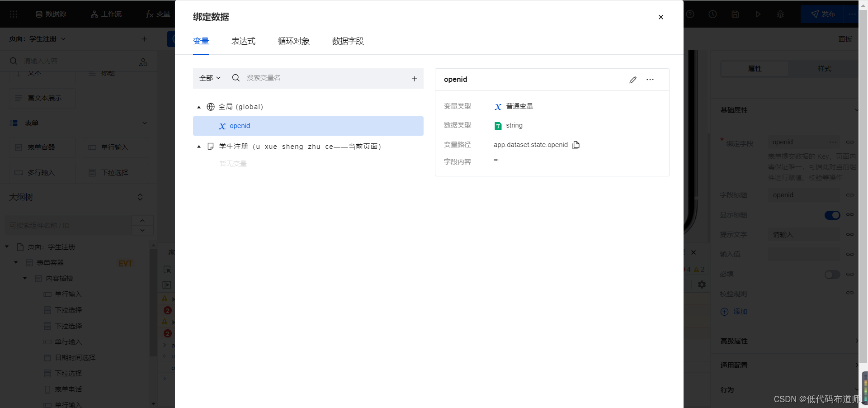Image resolution: width=868 pixels, height=408 pixels.
Task: Select the openid variable row
Action: [308, 126]
